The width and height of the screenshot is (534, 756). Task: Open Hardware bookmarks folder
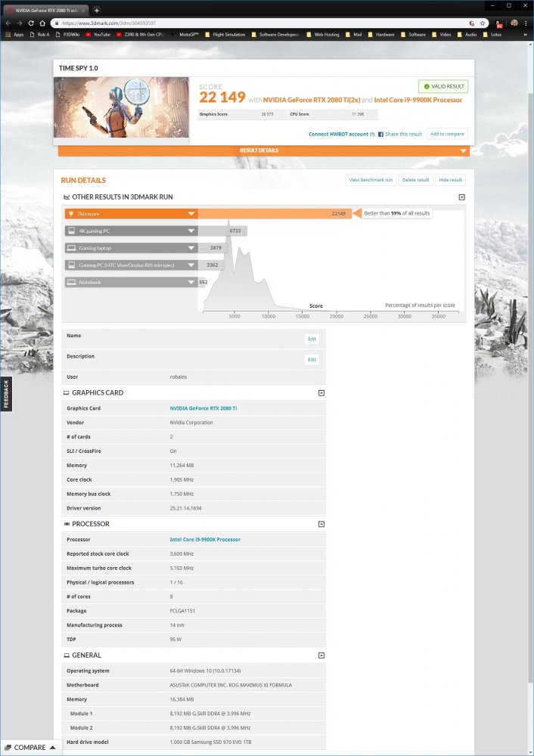pos(381,35)
